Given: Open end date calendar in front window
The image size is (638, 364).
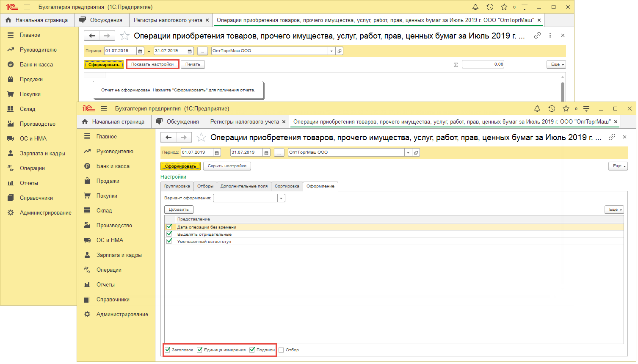Looking at the screenshot, I should click(266, 152).
